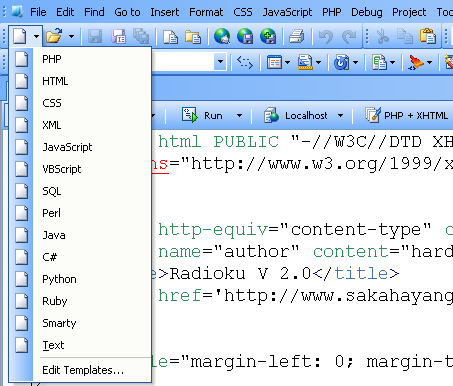Create a new SQL document

point(80,191)
